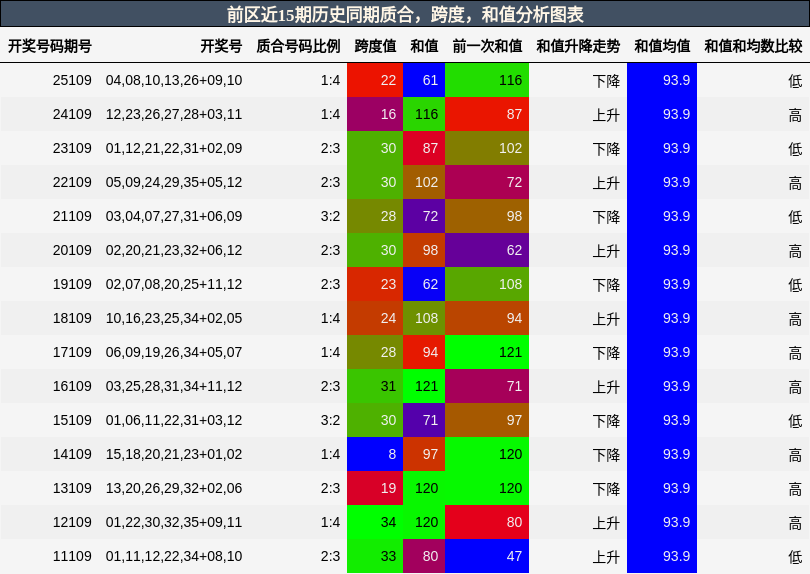Select issue number 23109
This screenshot has width=810, height=574.
click(x=72, y=149)
